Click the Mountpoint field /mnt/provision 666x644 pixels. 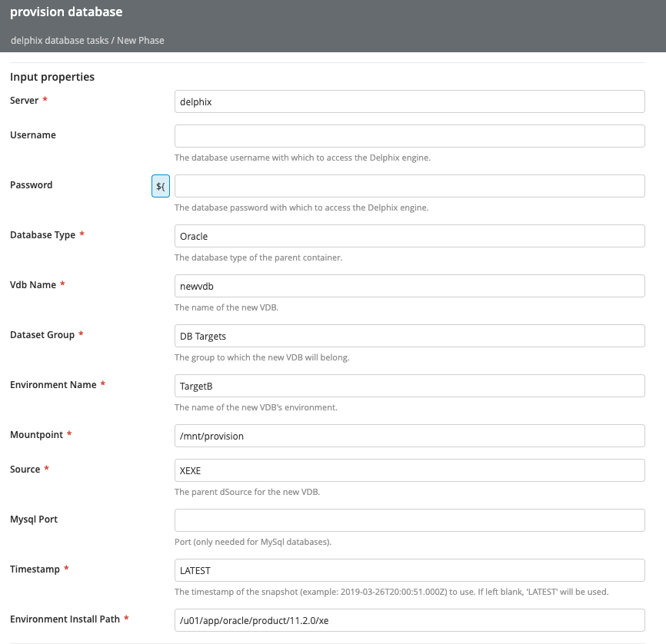(x=409, y=436)
